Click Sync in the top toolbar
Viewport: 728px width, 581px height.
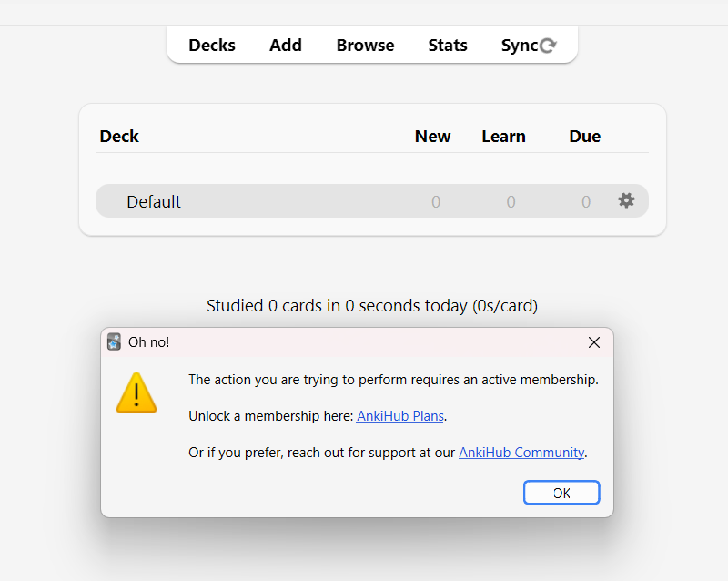pyautogui.click(x=520, y=46)
